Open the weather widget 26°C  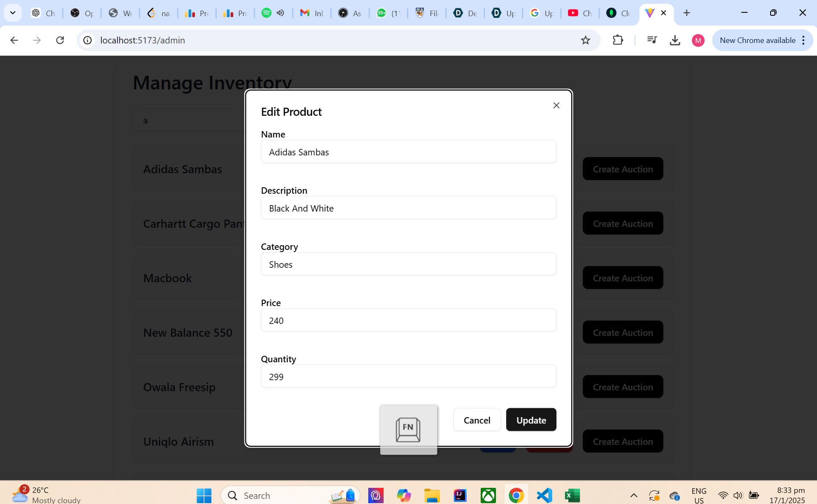[46, 495]
